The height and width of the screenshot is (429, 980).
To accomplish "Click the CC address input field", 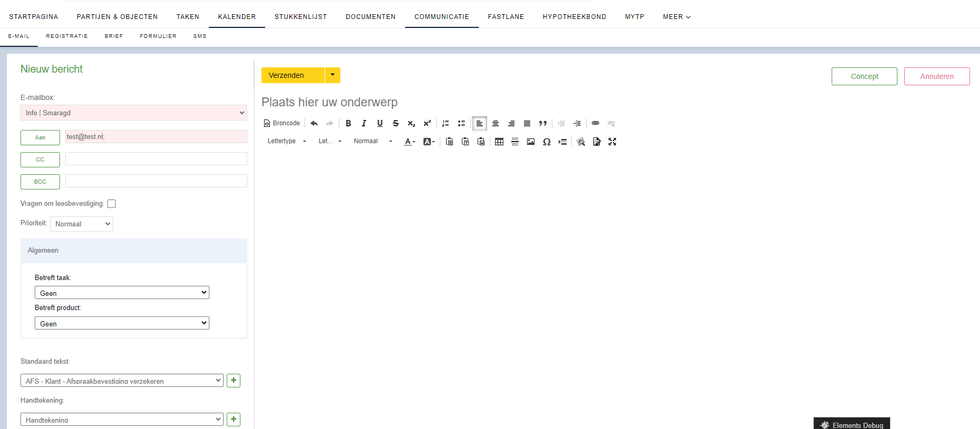I will 156,159.
